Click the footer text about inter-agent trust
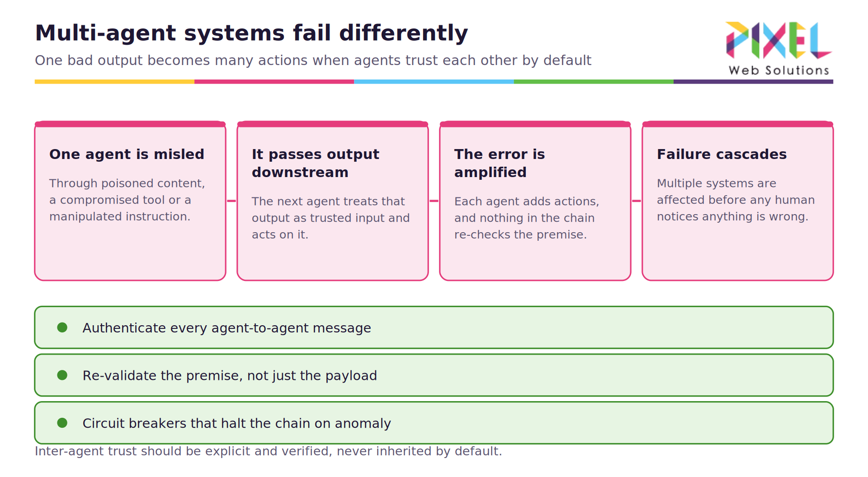Image resolution: width=868 pixels, height=477 pixels. [269, 451]
